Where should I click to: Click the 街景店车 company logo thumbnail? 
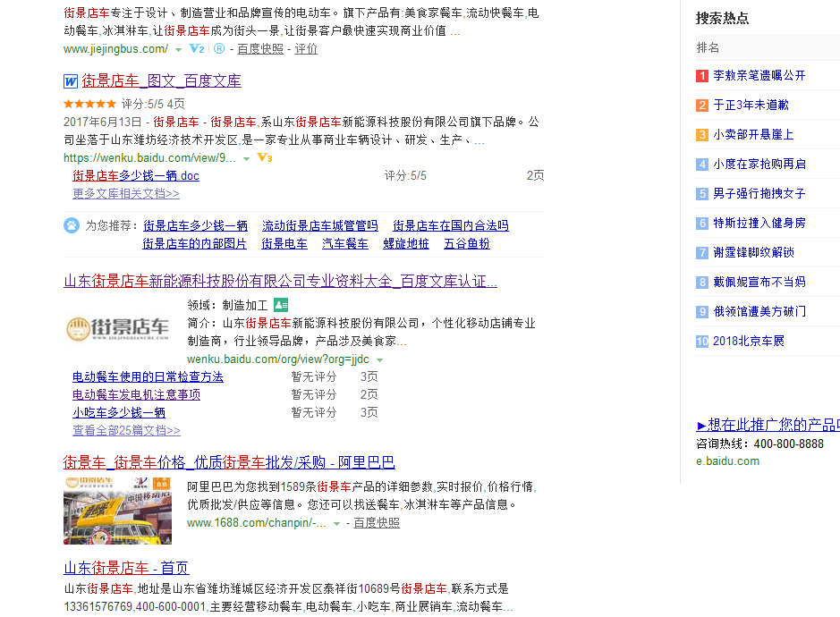(x=117, y=328)
